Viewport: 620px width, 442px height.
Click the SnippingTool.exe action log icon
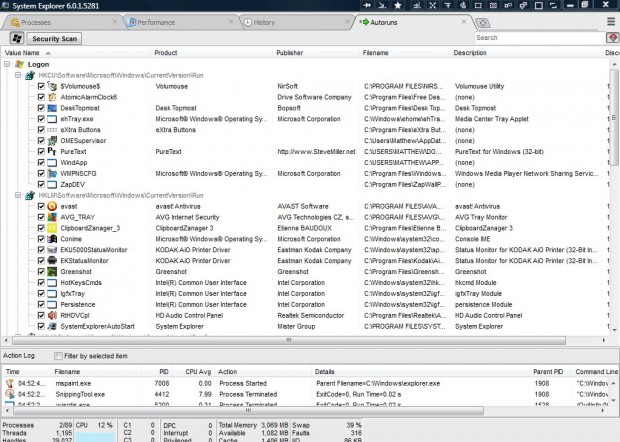10,394
